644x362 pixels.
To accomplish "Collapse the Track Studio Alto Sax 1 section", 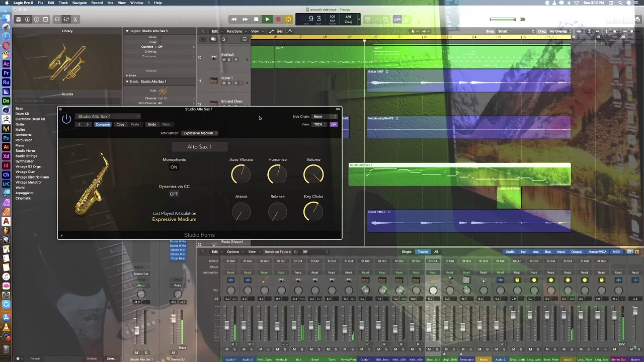I will pyautogui.click(x=127, y=81).
